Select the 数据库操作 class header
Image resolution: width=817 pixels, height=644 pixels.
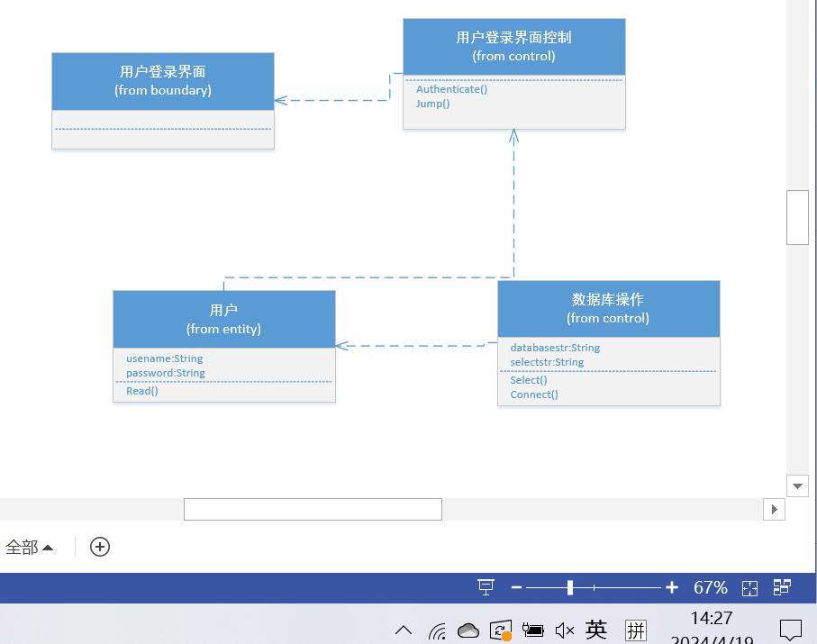(609, 309)
